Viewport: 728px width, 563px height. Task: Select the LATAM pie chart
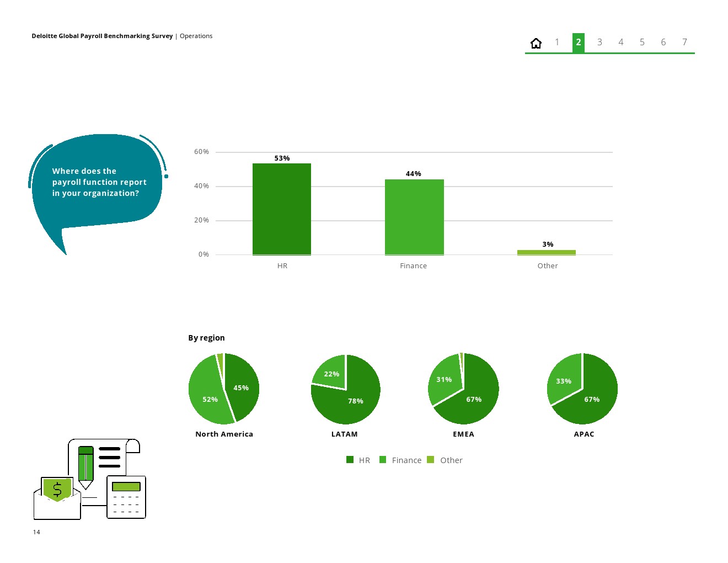345,389
